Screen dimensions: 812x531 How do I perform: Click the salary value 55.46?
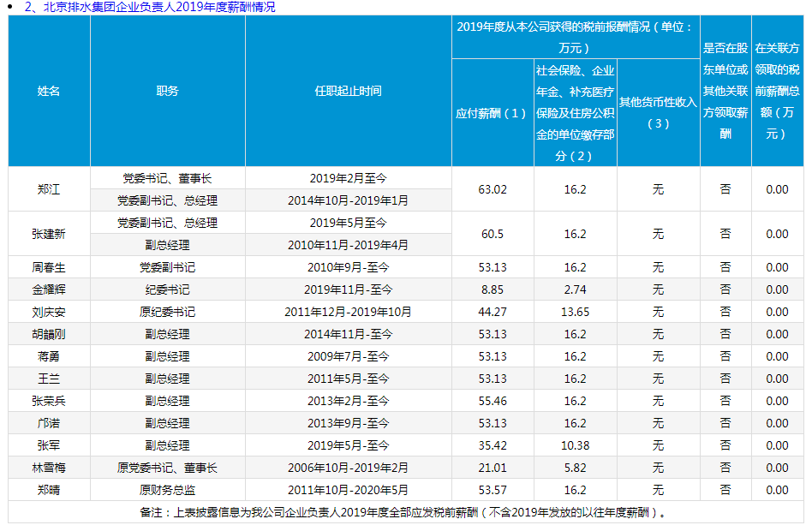(493, 402)
